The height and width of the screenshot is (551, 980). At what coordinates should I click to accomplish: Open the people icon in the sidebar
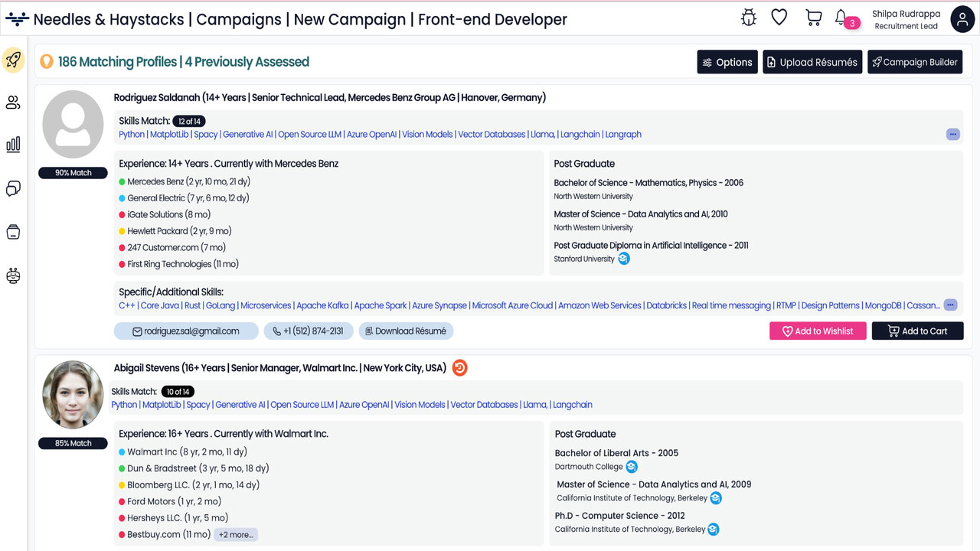pos(13,103)
